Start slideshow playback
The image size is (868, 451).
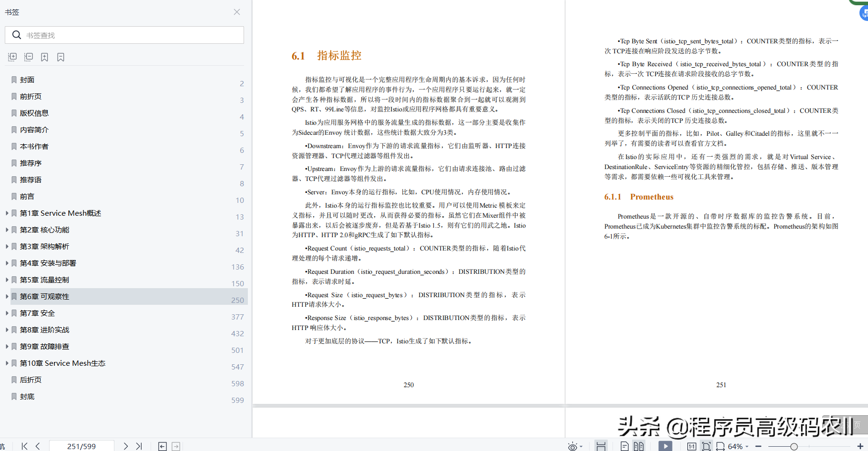[x=665, y=446]
